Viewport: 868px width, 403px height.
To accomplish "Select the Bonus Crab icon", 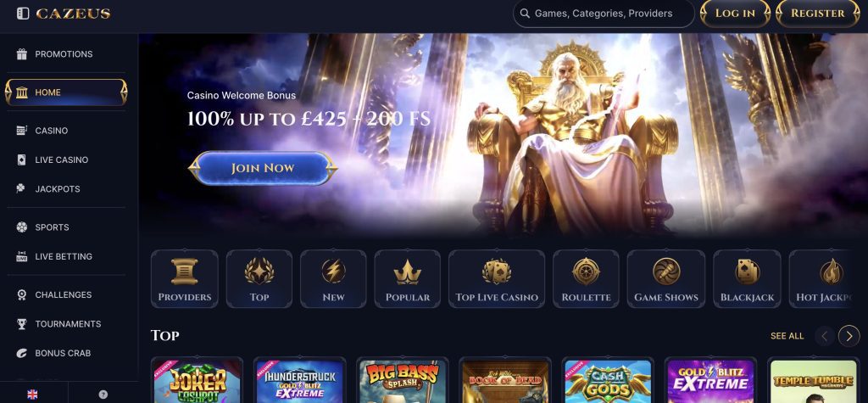I will coord(21,353).
